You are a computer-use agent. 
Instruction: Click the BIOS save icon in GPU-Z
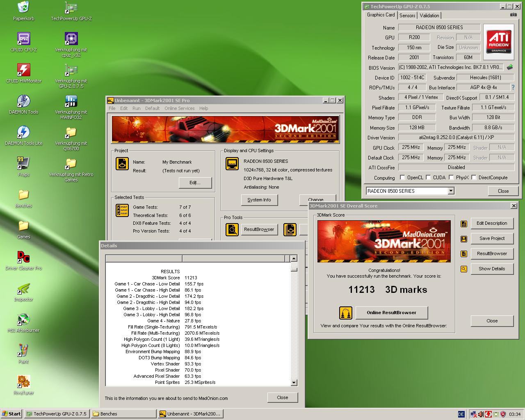pyautogui.click(x=510, y=67)
